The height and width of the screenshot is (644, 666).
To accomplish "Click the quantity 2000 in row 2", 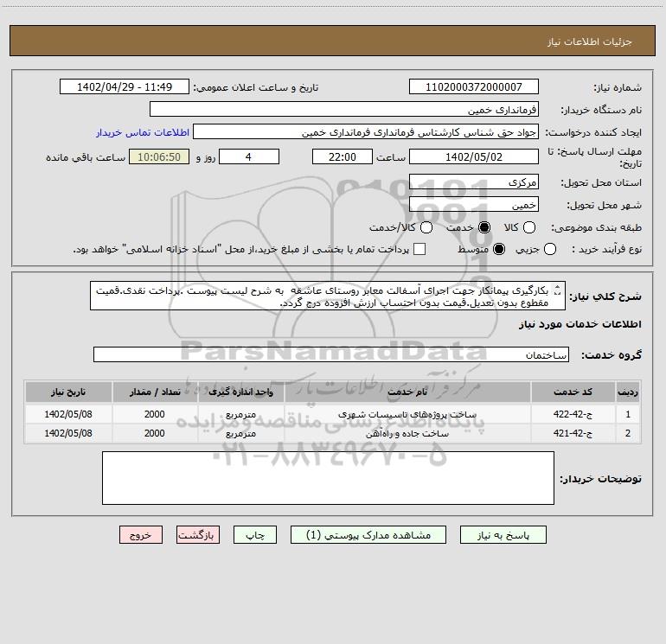I will pos(155,433).
